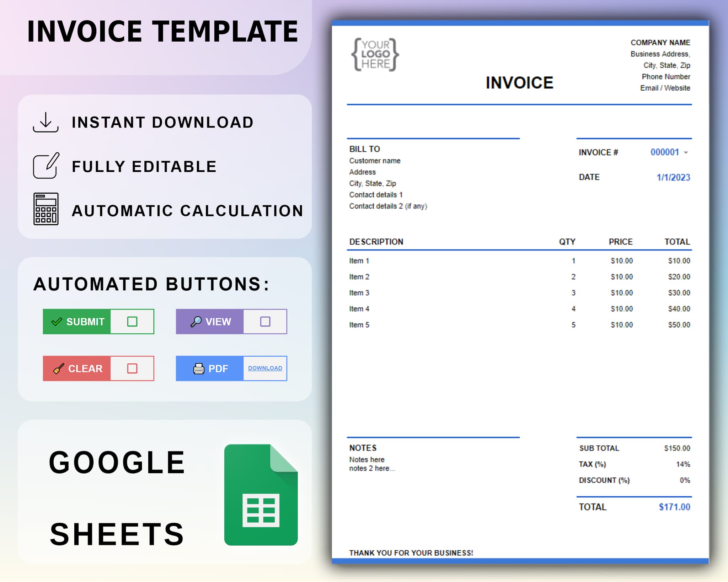728x582 pixels.
Task: Toggle the checkbox next to SUBMIT
Action: [x=132, y=321]
